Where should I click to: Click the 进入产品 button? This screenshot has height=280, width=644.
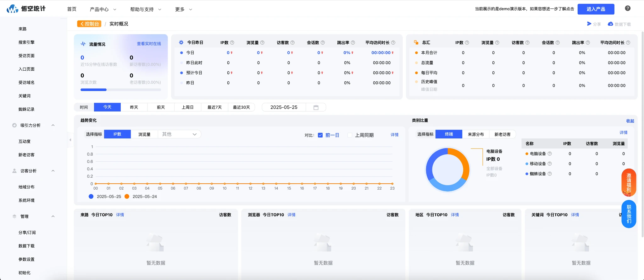(x=596, y=9)
